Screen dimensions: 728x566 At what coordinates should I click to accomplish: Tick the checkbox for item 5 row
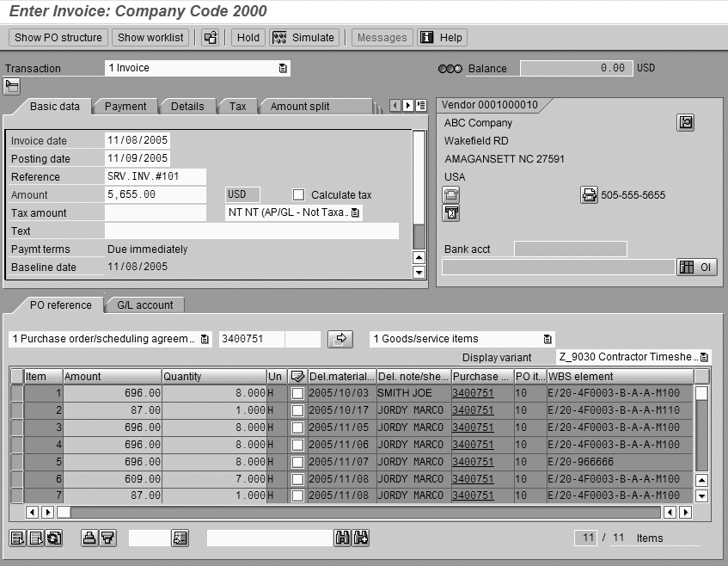click(x=297, y=462)
